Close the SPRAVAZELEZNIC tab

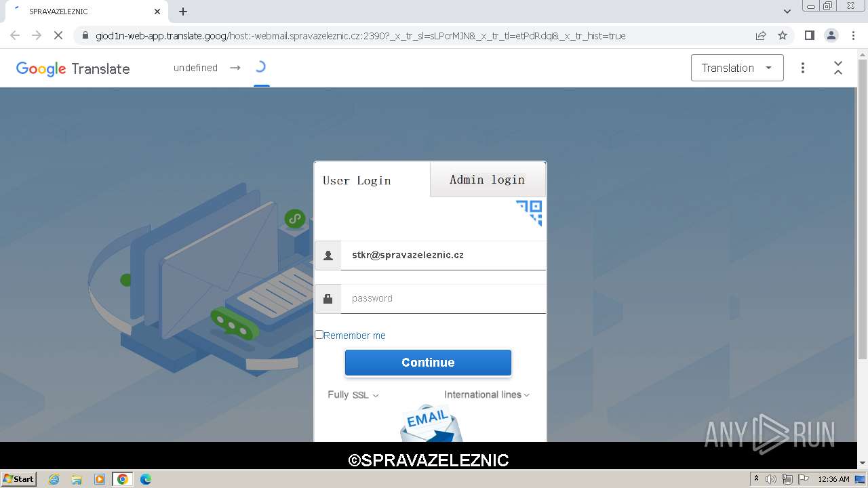(157, 12)
